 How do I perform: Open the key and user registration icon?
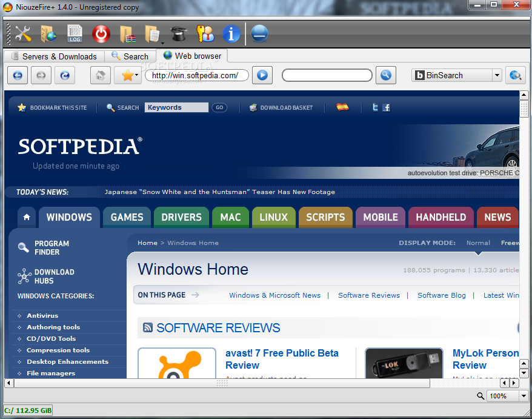pyautogui.click(x=205, y=33)
